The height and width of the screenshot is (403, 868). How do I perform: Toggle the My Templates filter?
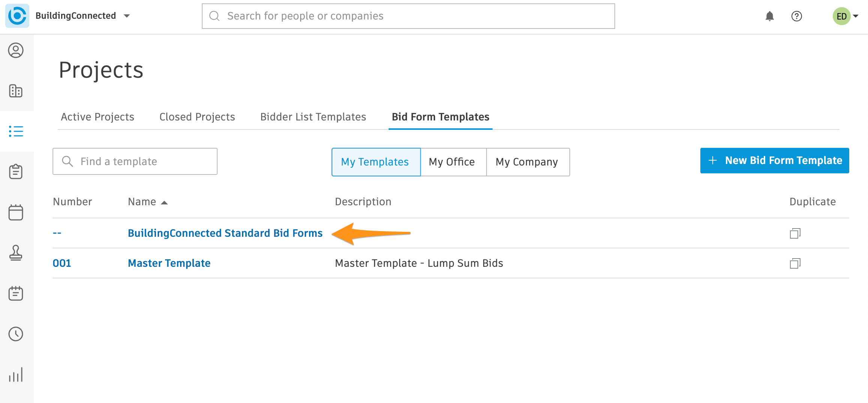click(375, 162)
